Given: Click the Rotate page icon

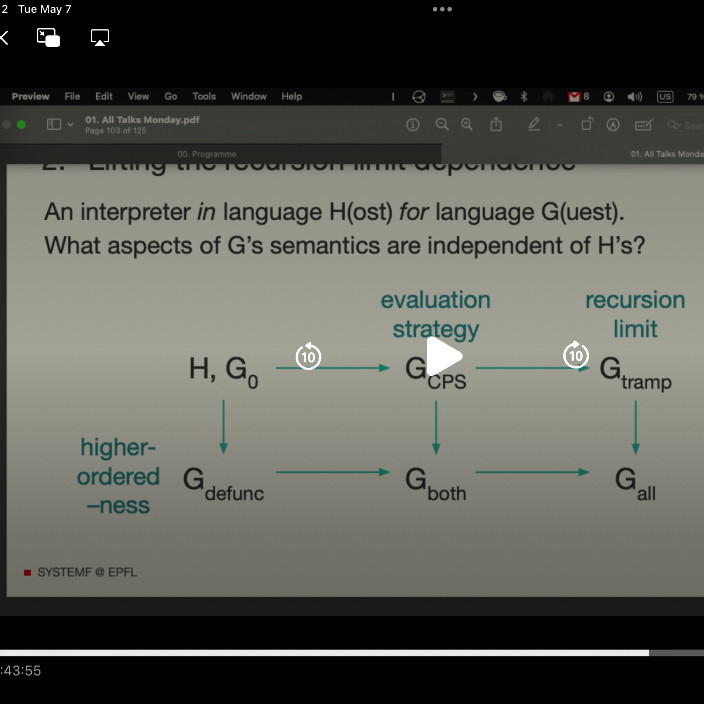Looking at the screenshot, I should click(586, 125).
